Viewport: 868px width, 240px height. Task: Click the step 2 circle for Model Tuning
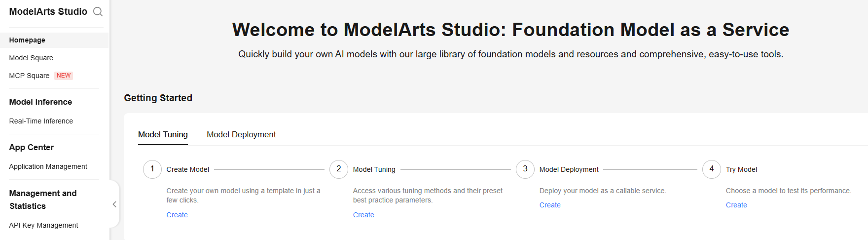click(339, 169)
